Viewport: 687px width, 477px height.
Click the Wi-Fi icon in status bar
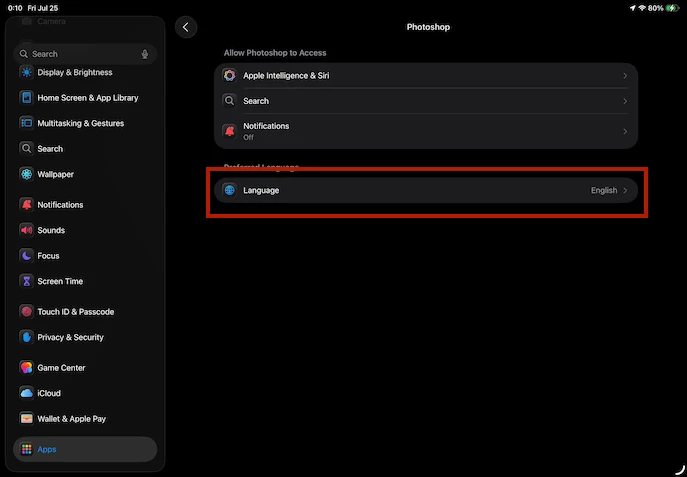[x=642, y=8]
